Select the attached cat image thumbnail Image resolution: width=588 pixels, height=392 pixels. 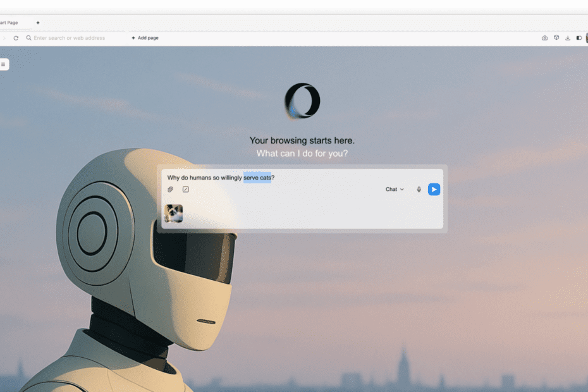coord(173,213)
